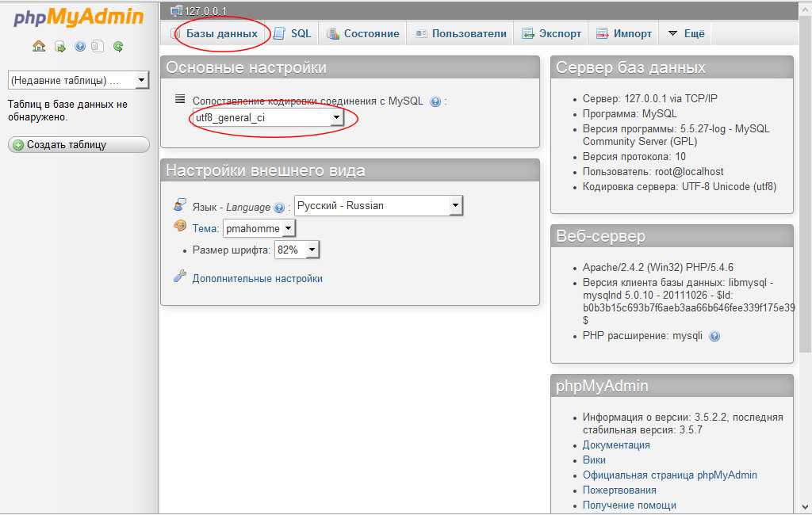The width and height of the screenshot is (812, 515).
Task: Click the Создать таблицу button
Action: point(79,145)
